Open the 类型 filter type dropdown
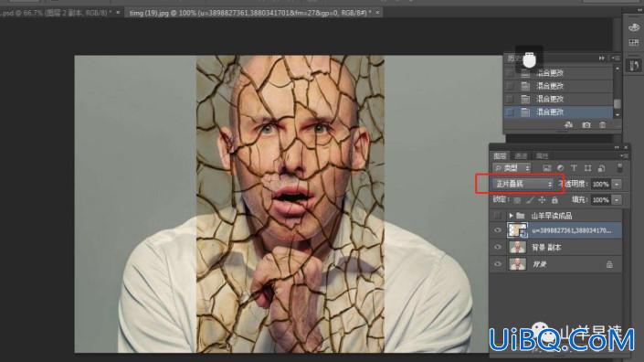The width and height of the screenshot is (644, 362). (x=512, y=167)
